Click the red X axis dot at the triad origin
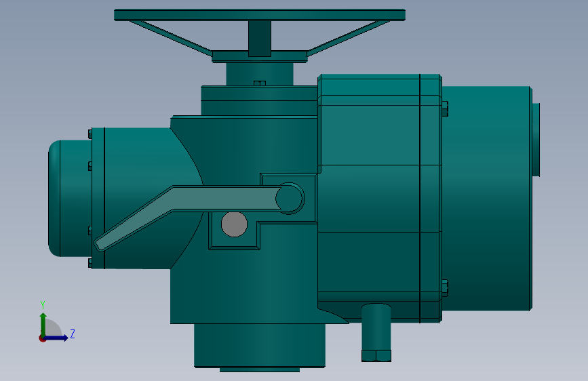The width and height of the screenshot is (588, 381). point(42,338)
